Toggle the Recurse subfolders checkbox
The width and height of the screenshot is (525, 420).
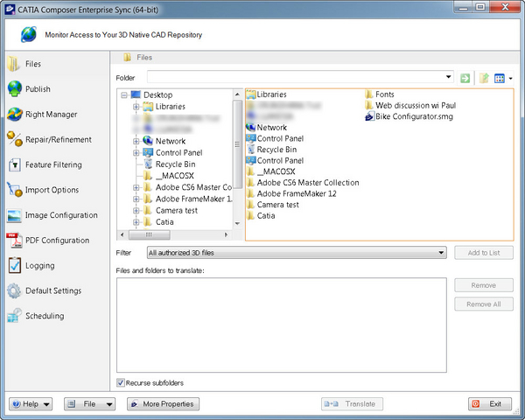[x=121, y=382]
